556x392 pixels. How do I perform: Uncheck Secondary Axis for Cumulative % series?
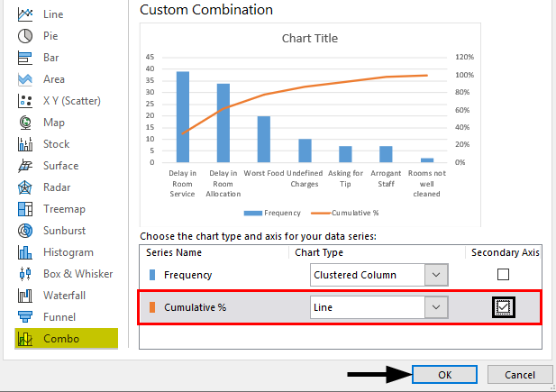click(x=504, y=307)
